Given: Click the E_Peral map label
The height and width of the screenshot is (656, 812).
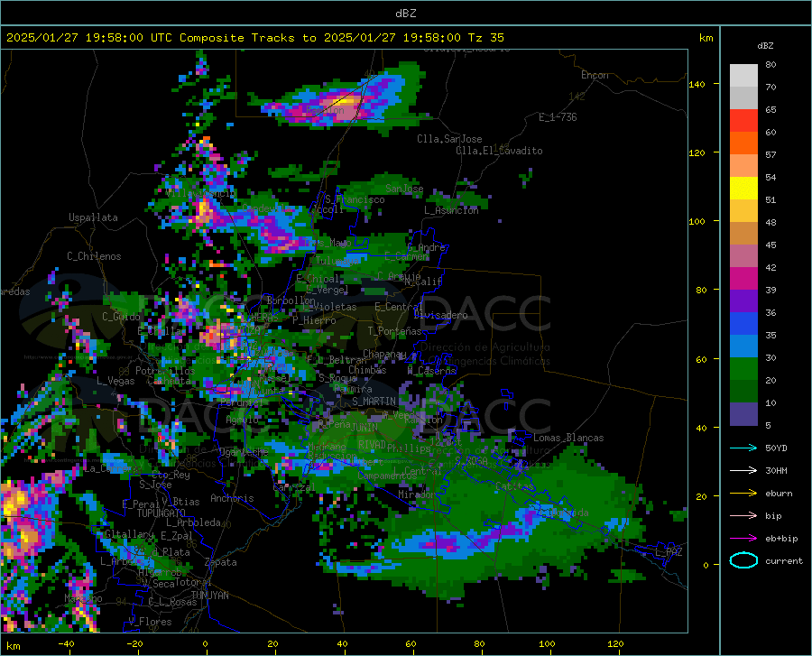Looking at the screenshot, I should (x=141, y=504).
